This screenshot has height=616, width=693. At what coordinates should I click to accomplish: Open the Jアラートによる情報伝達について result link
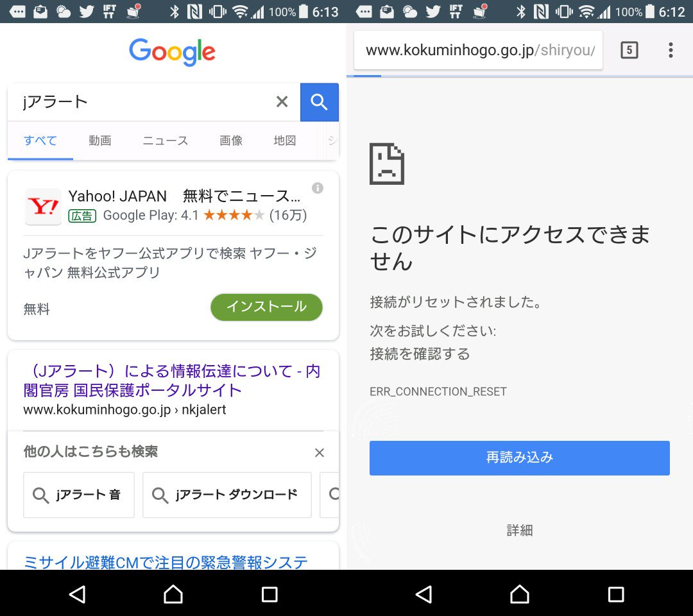[x=172, y=381]
